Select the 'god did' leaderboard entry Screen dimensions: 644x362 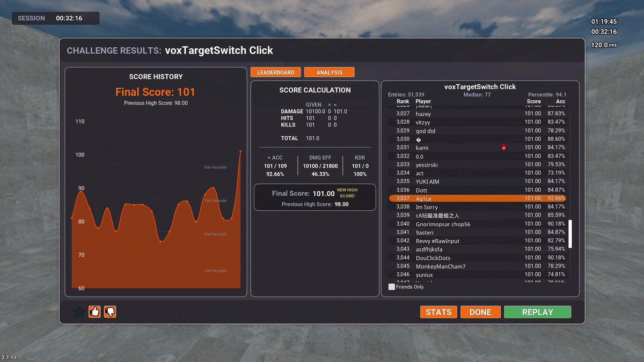pos(478,131)
